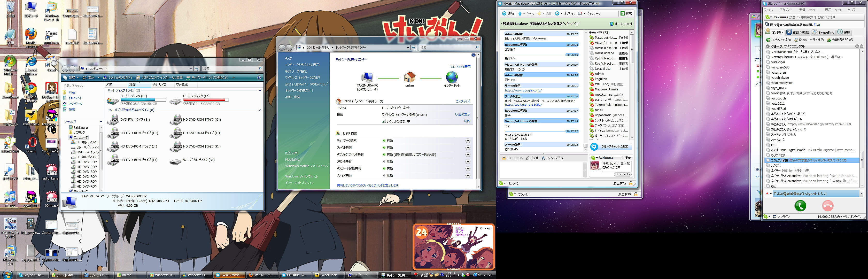
Task: Click グループチャットに追加 button icon
Action: coord(594,146)
